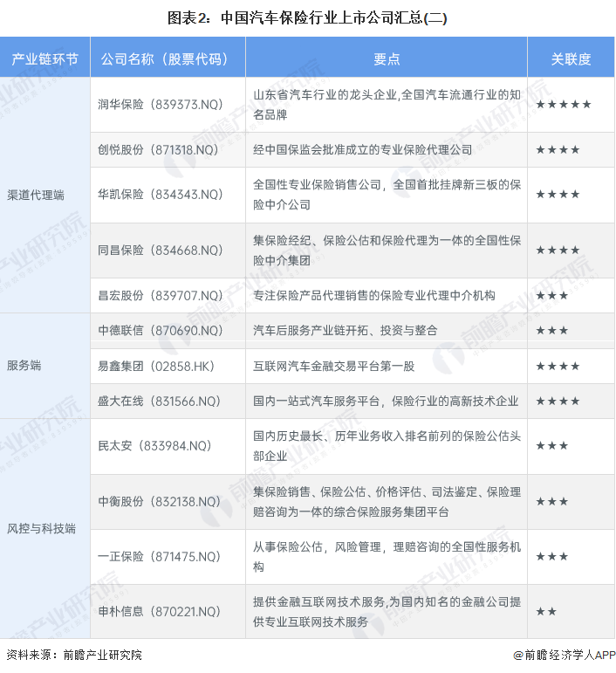Click the star rating beside 盛大在线

tap(558, 402)
